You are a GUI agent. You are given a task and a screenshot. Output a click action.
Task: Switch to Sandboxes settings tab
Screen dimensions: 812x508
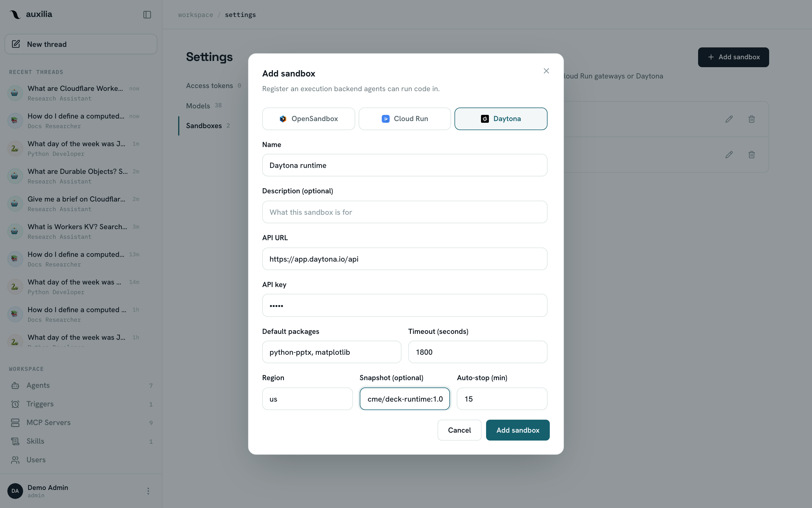pos(208,126)
